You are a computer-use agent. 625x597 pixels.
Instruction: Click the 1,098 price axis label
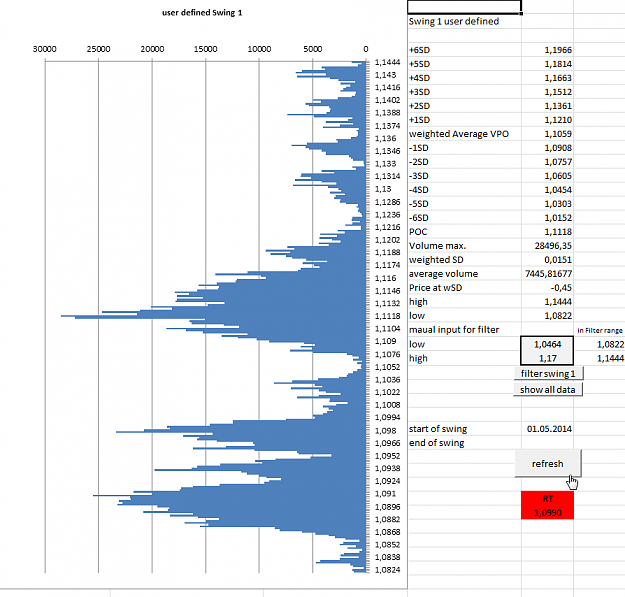[385, 430]
